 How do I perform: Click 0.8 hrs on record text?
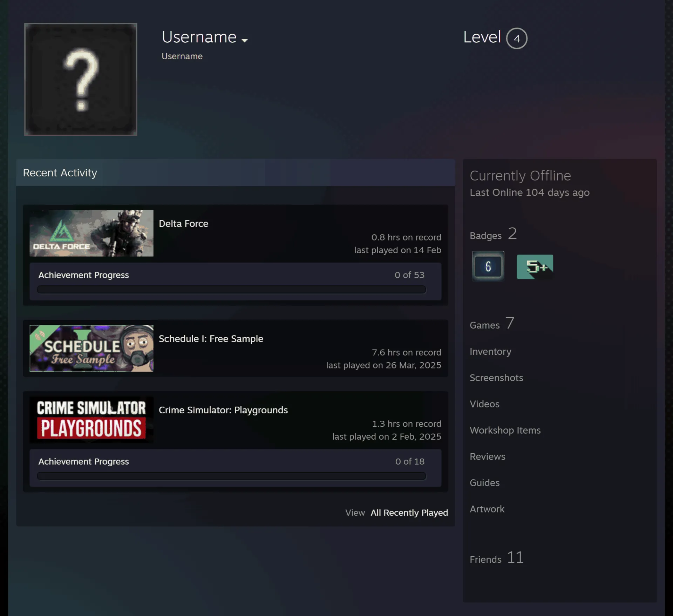[406, 237]
